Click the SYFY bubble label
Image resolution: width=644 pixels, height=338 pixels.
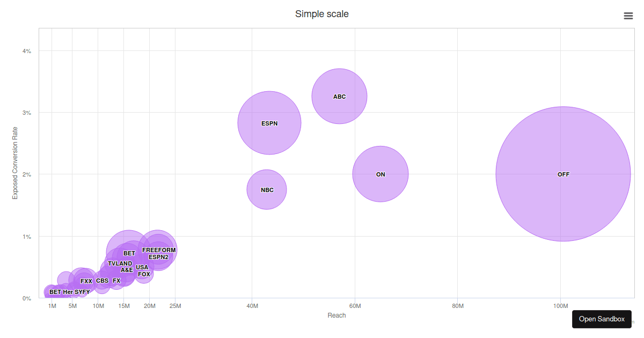82,292
